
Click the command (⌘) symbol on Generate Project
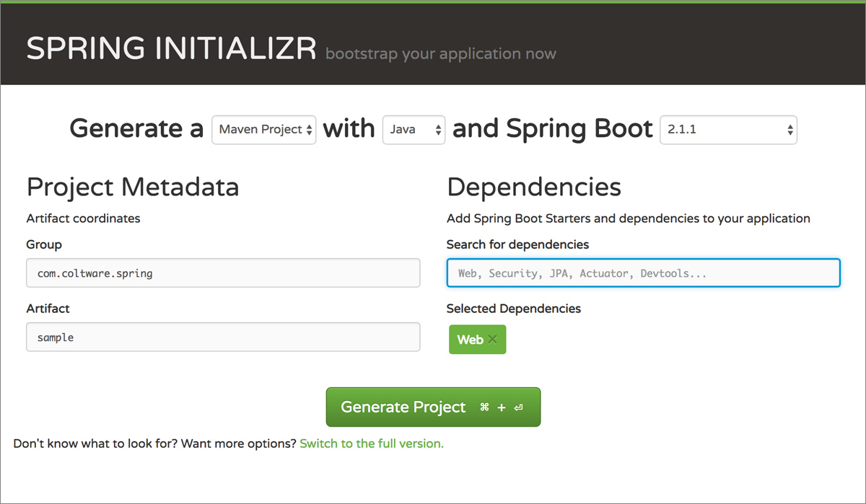485,407
